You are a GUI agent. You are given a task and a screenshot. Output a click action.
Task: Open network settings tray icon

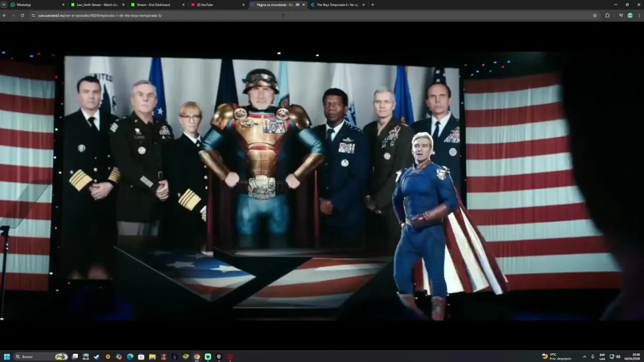tap(612, 356)
